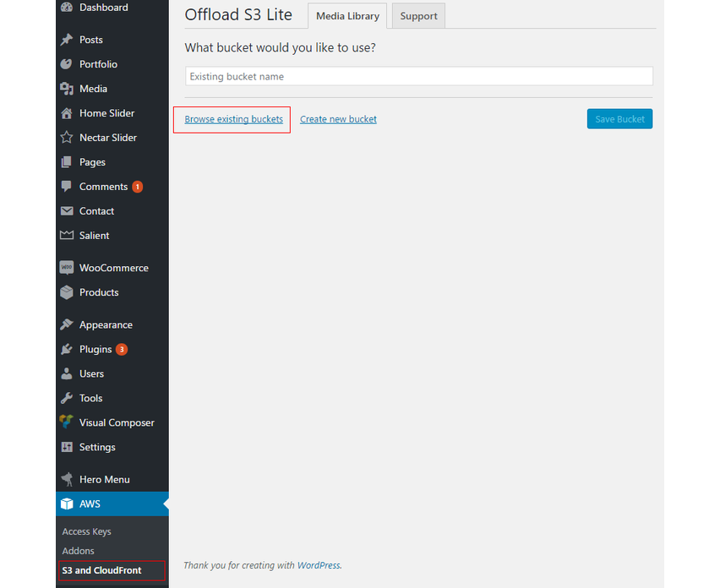The height and width of the screenshot is (588, 720).
Task: Click the Contact envelope icon
Action: 67,210
